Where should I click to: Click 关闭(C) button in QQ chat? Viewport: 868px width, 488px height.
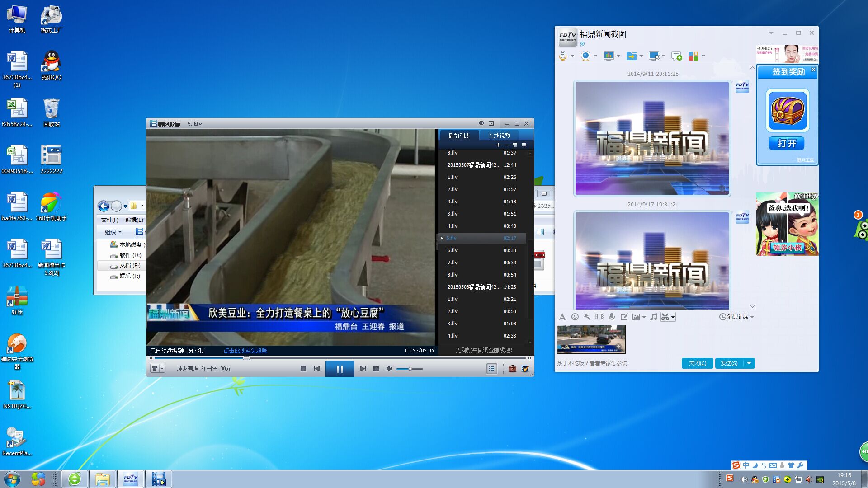point(697,363)
